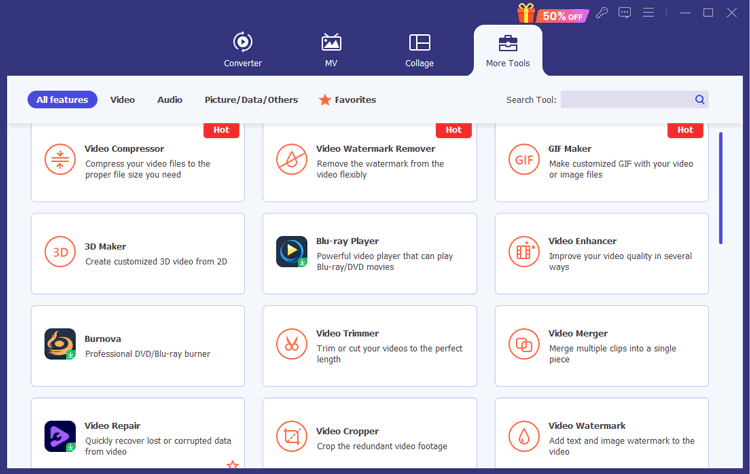Viewport: 750px width, 474px height.
Task: Click the Hot badge on Video Compressor
Action: (x=221, y=130)
